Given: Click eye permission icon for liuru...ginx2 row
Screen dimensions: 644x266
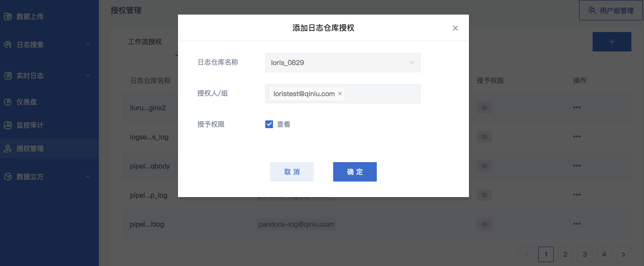Looking at the screenshot, I should [484, 108].
